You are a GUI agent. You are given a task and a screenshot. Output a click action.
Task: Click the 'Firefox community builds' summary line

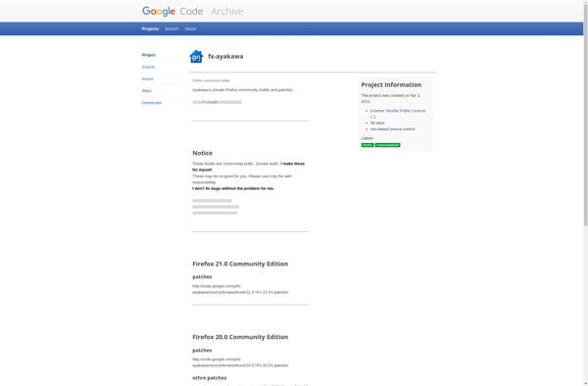coord(211,80)
